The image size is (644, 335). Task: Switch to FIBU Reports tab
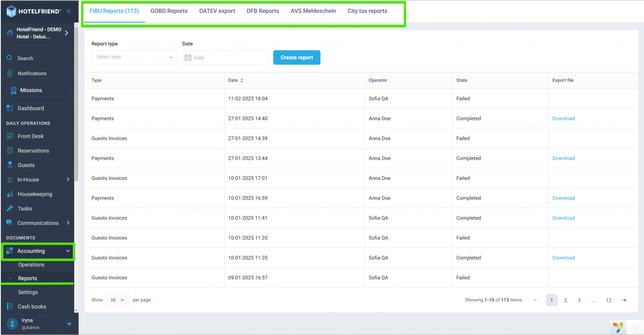click(114, 11)
